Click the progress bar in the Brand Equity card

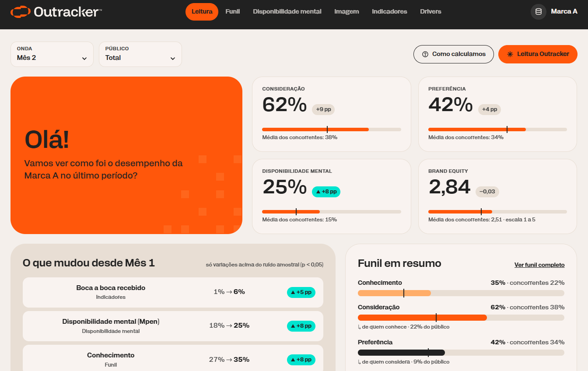coord(497,212)
